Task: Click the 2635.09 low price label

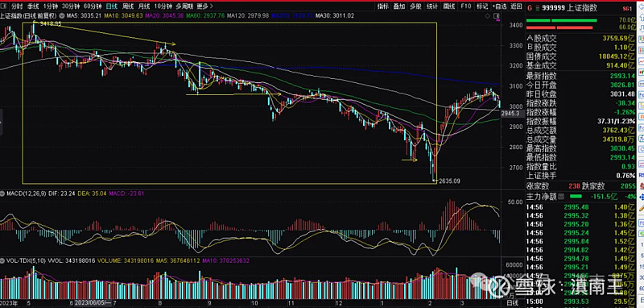Action: (449, 181)
